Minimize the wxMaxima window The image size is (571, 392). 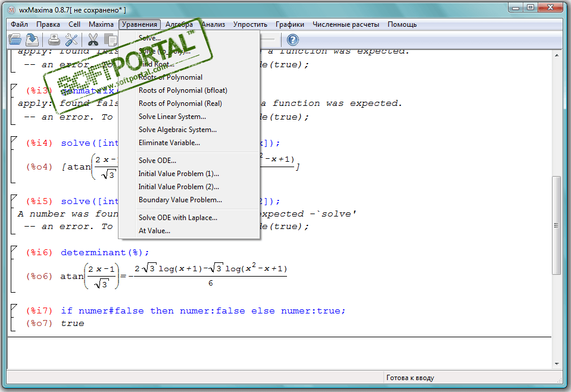(515, 8)
